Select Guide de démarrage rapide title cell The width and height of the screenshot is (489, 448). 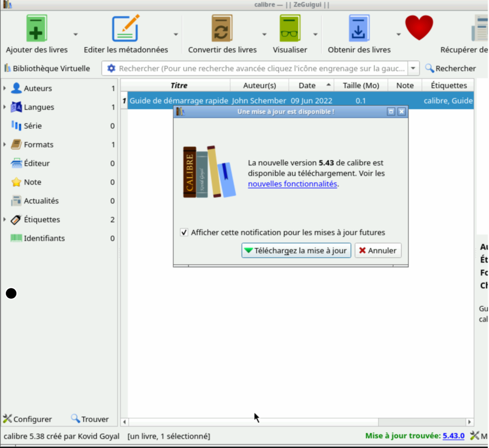pyautogui.click(x=179, y=101)
